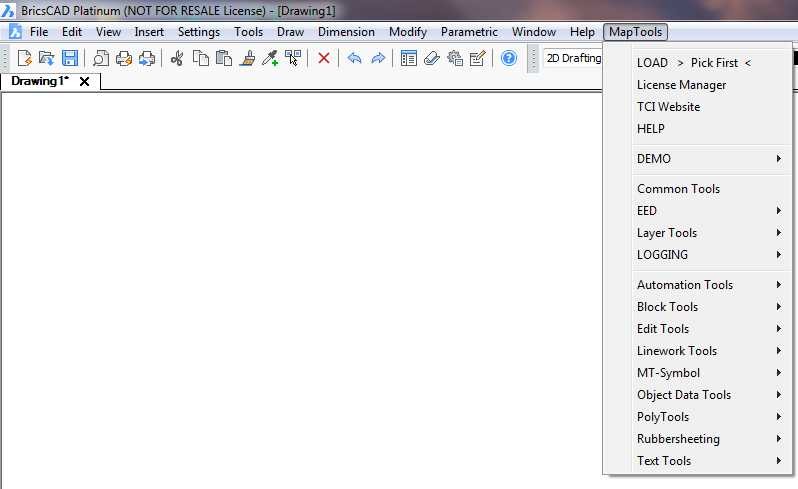Click the eraser-shaped toolbar icon
The height and width of the screenshot is (489, 798).
[432, 58]
